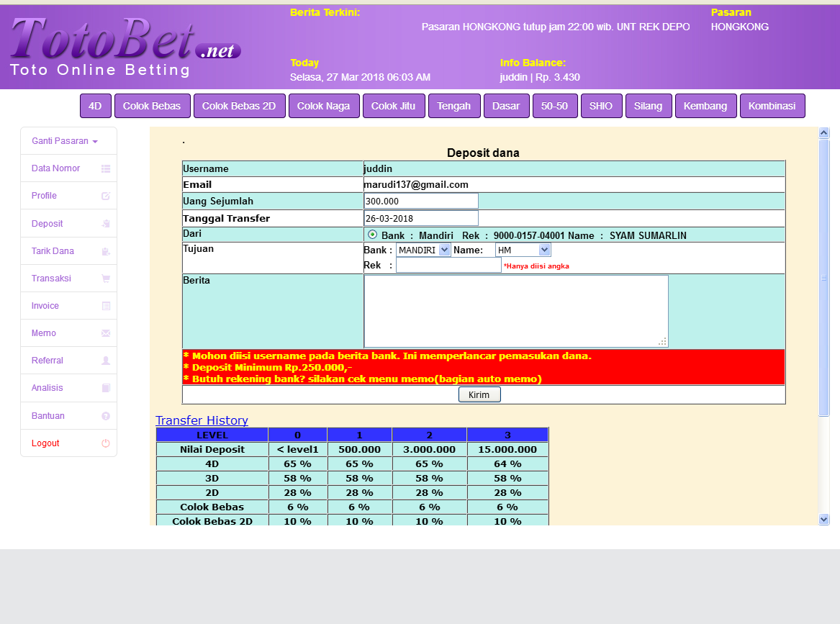Open the Colok Bebas 2D tab
Screen dimensions: 840x624
coord(239,106)
